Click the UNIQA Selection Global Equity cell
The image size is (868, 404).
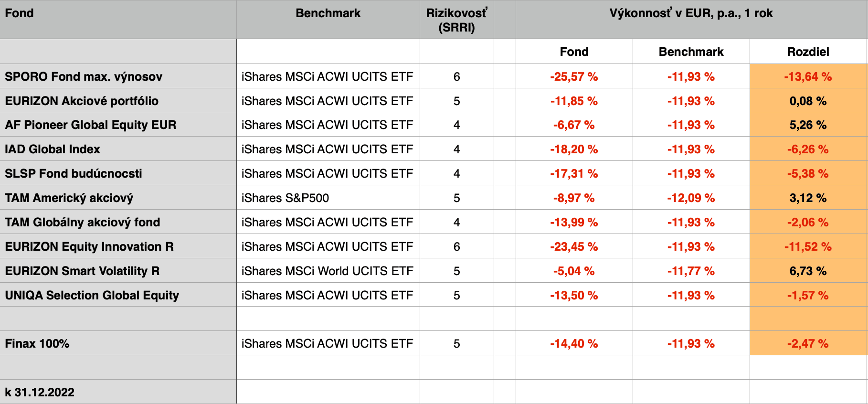pyautogui.click(x=92, y=296)
